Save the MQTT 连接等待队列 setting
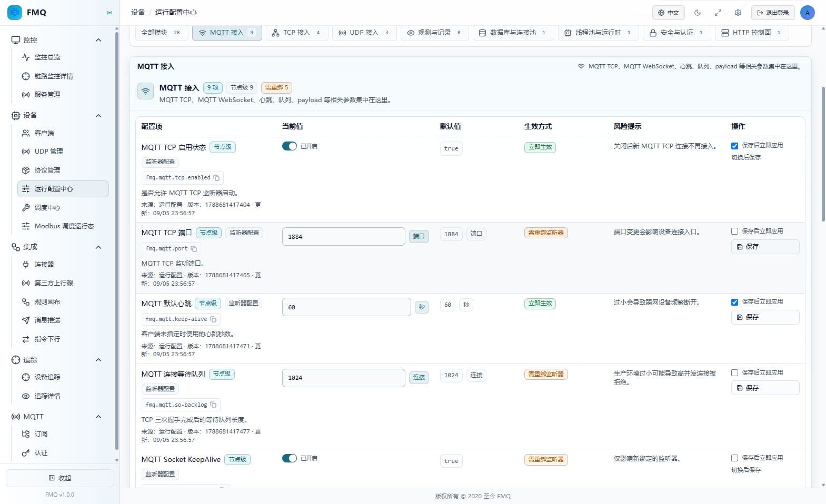The image size is (826, 504). (765, 388)
